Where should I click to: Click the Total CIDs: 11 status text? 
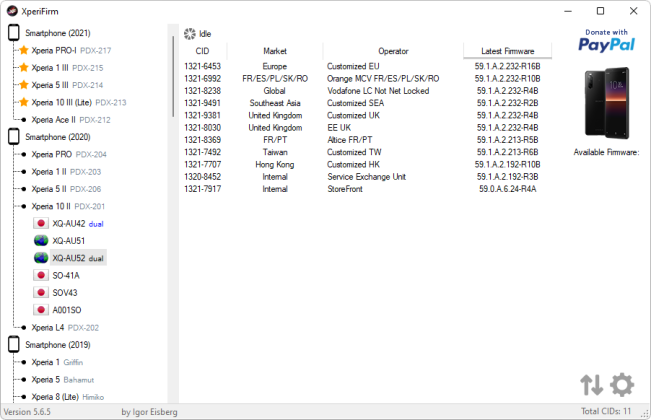point(606,411)
